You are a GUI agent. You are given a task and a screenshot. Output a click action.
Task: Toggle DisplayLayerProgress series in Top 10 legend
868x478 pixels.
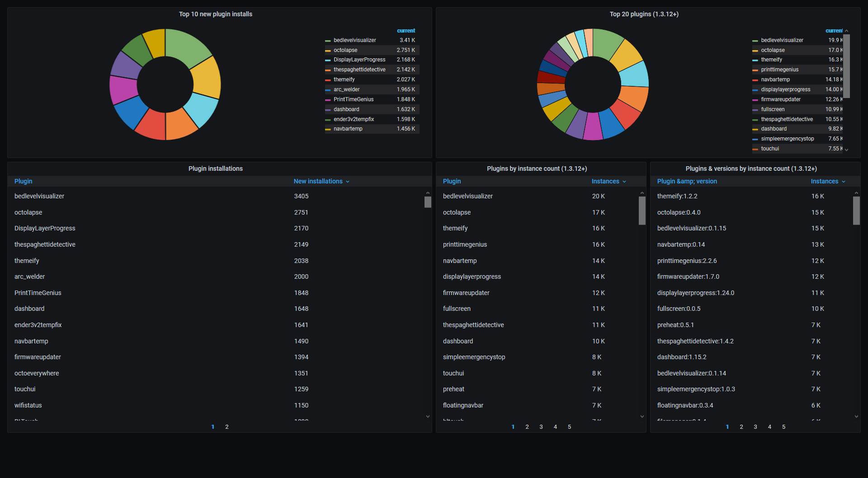coord(359,60)
